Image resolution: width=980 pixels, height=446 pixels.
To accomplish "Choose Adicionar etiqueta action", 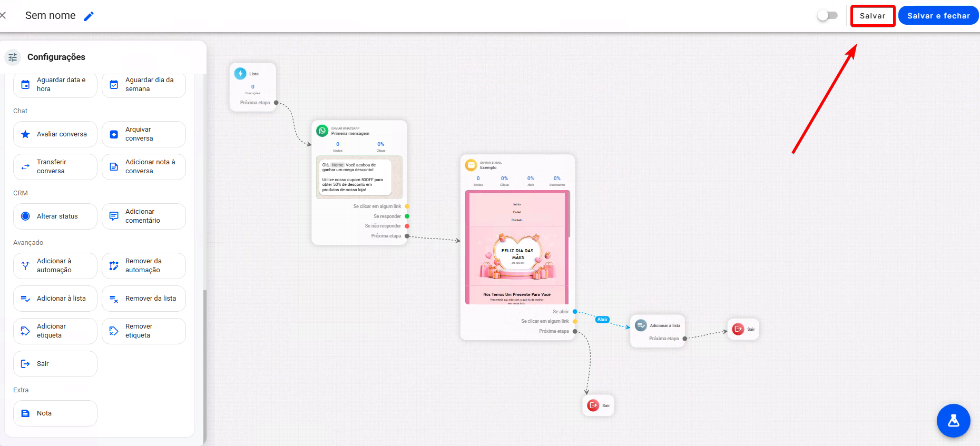I will (x=55, y=331).
